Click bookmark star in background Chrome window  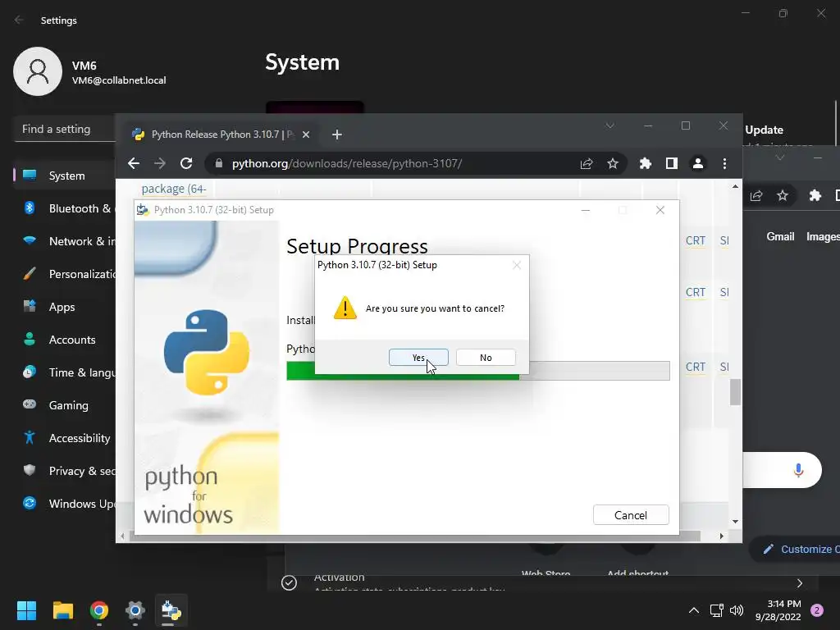782,195
